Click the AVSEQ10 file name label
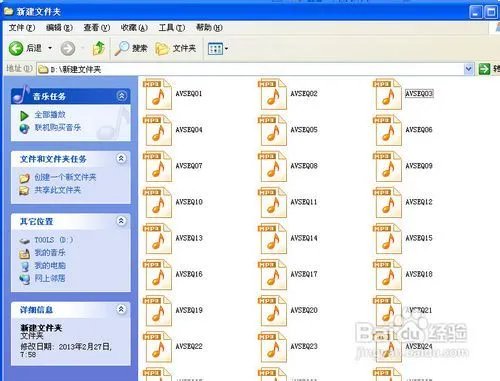Viewport: 500px width, 381px height. point(189,202)
